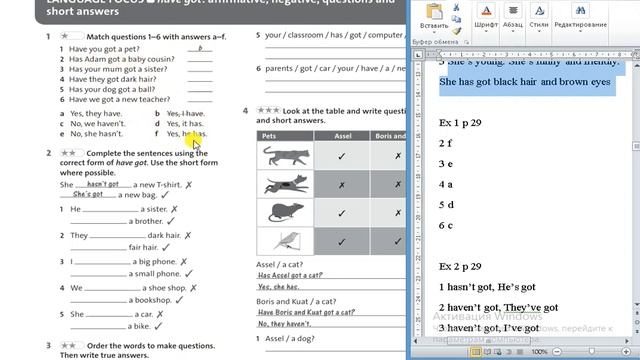Select Web Layout view icon
Screen dimensions: 640x360
tap(498, 351)
